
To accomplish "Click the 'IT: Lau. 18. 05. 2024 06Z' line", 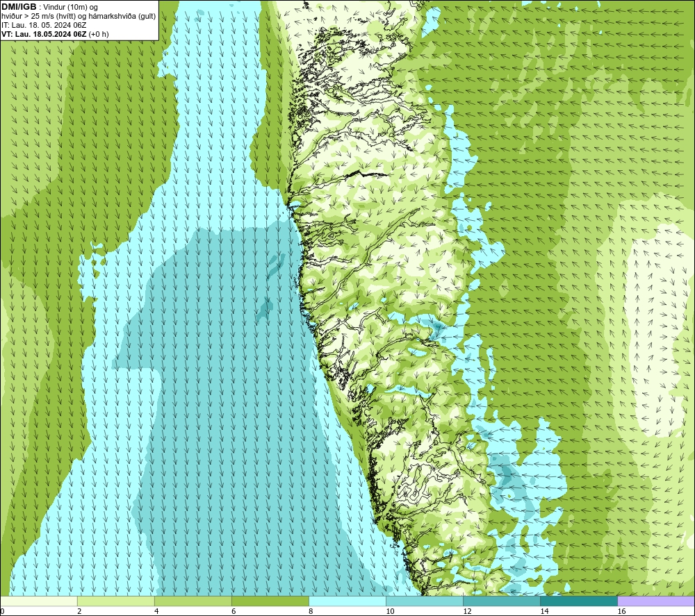I will [x=44, y=25].
